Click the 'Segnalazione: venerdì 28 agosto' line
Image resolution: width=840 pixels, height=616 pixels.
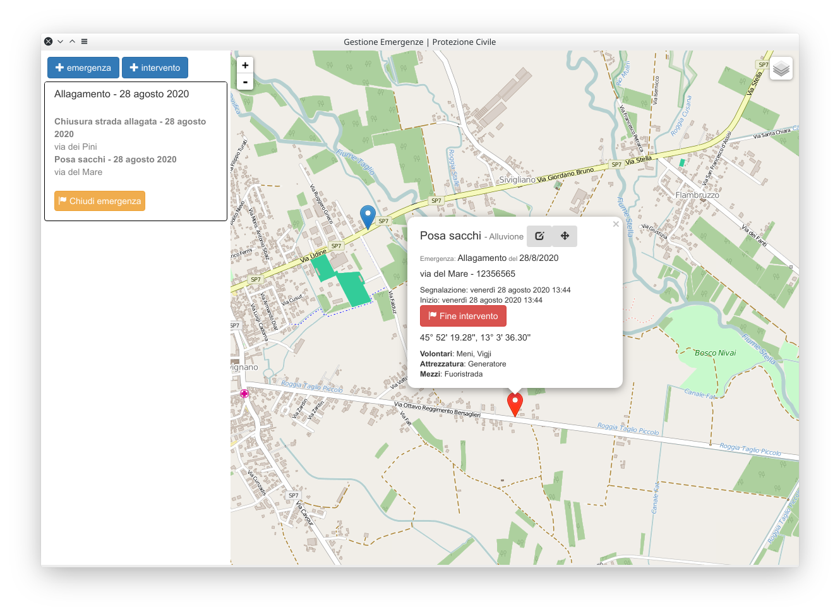[495, 290]
